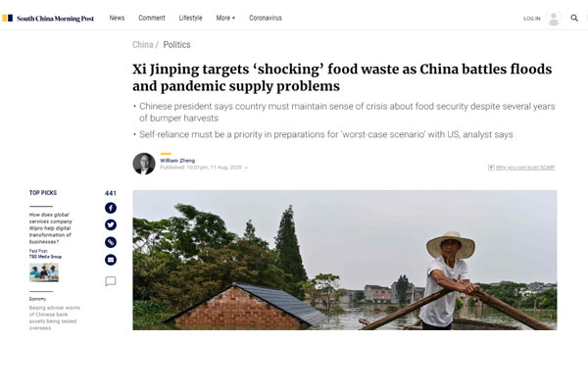Click the LOG IN link
Viewport: 588px width, 392px height.
coord(532,19)
